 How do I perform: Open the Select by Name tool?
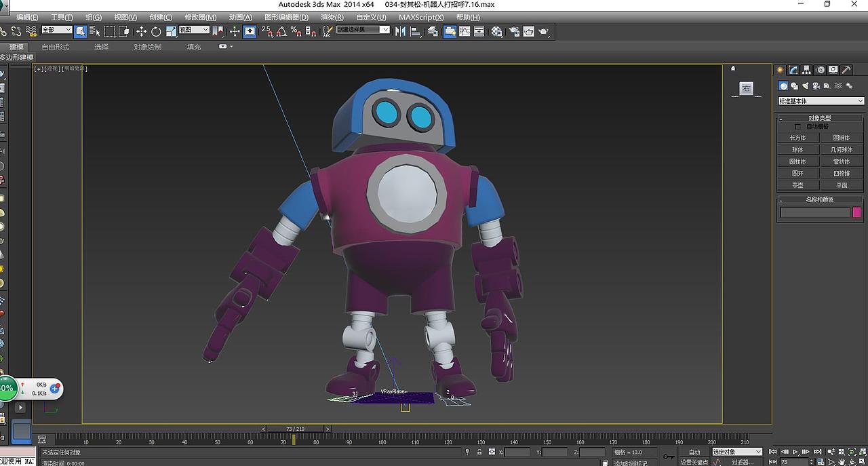95,31
